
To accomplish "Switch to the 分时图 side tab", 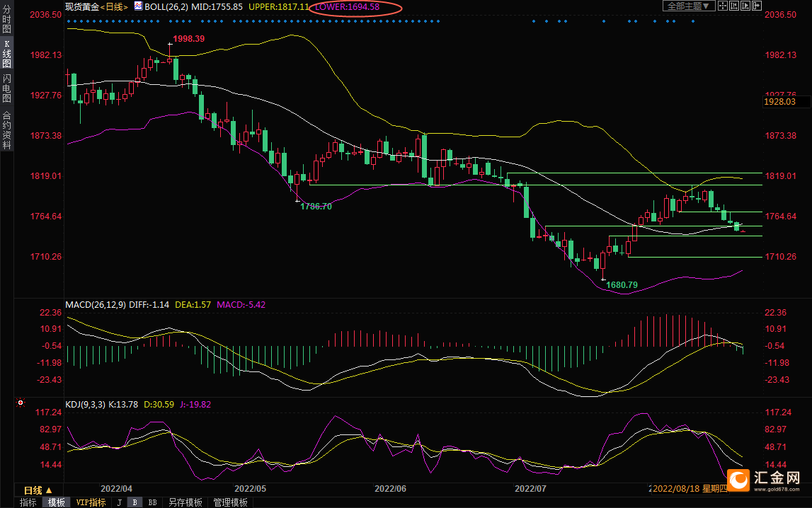I will [x=7, y=20].
